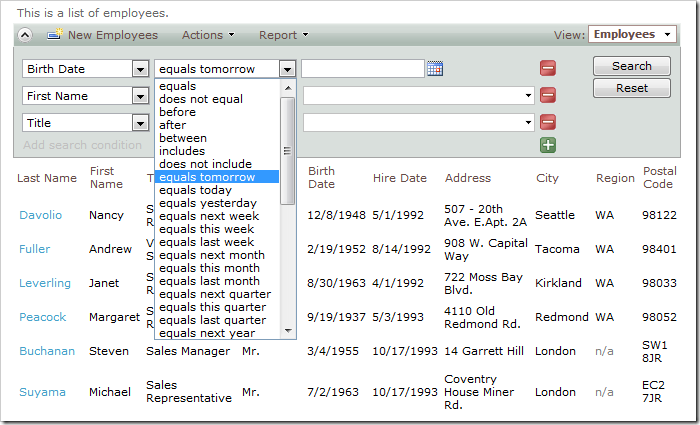
Task: Toggle the equals tomorrow operator dropdown arrow
Action: click(x=287, y=69)
